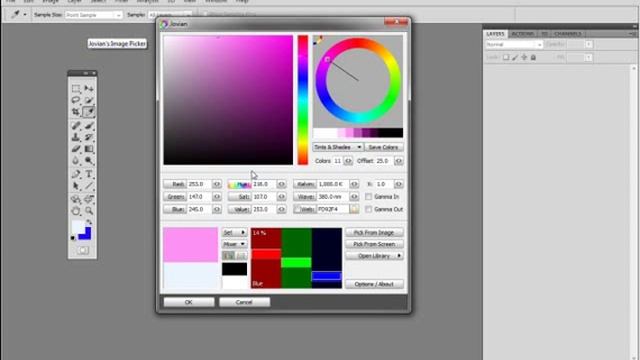Click the vertical hue slider strip

[303, 100]
